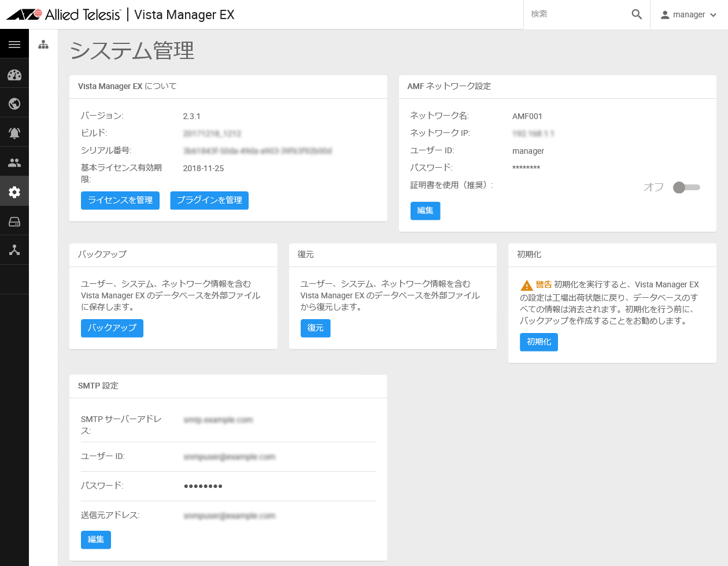Click the プラグインを管理 button
The height and width of the screenshot is (566, 728).
pos(209,200)
